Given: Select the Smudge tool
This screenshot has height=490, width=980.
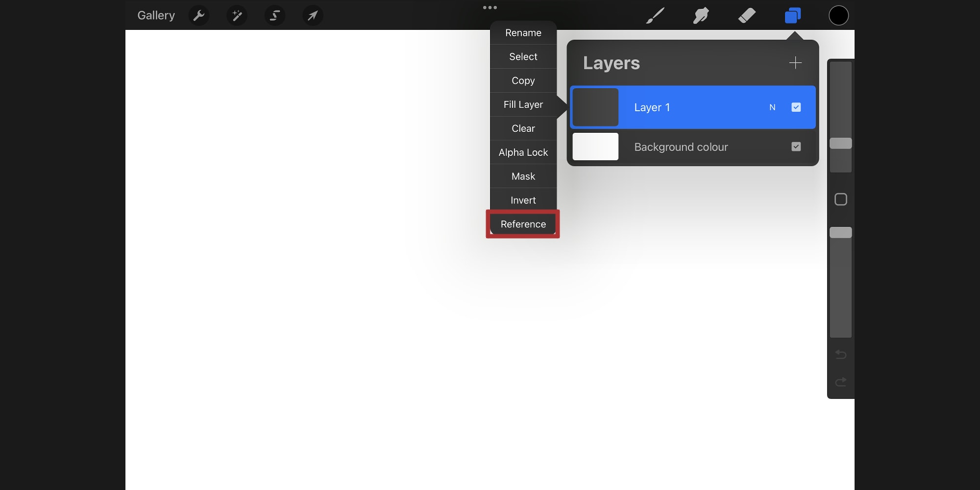Looking at the screenshot, I should [x=701, y=15].
